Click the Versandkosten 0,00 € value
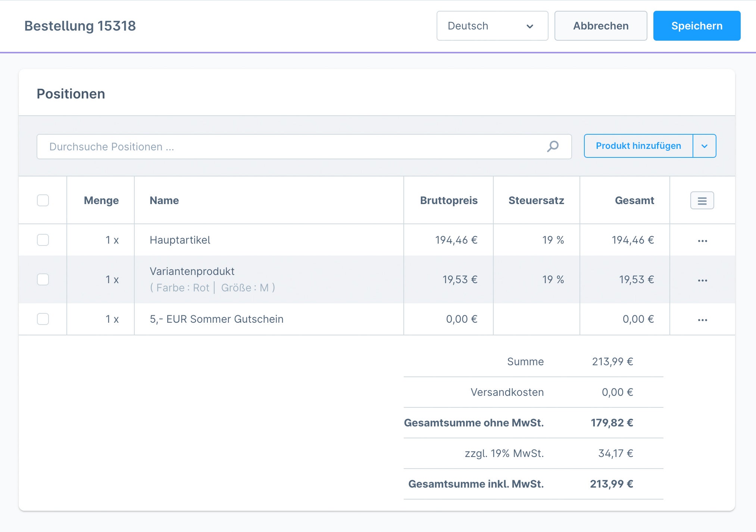Image resolution: width=756 pixels, height=532 pixels. click(618, 392)
